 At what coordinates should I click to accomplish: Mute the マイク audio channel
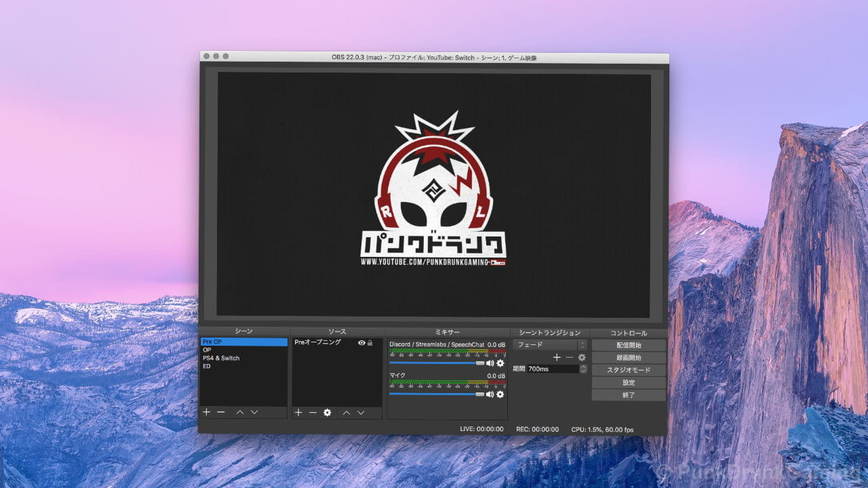[x=490, y=394]
